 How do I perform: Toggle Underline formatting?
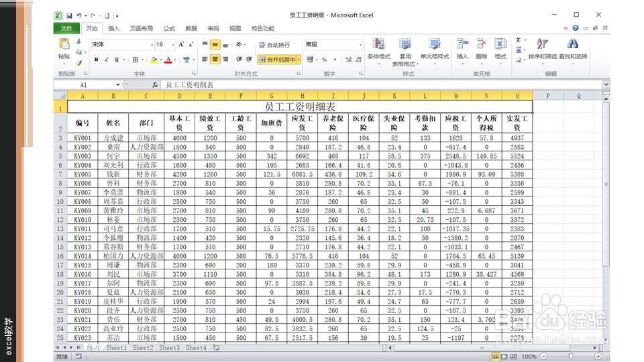point(117,60)
